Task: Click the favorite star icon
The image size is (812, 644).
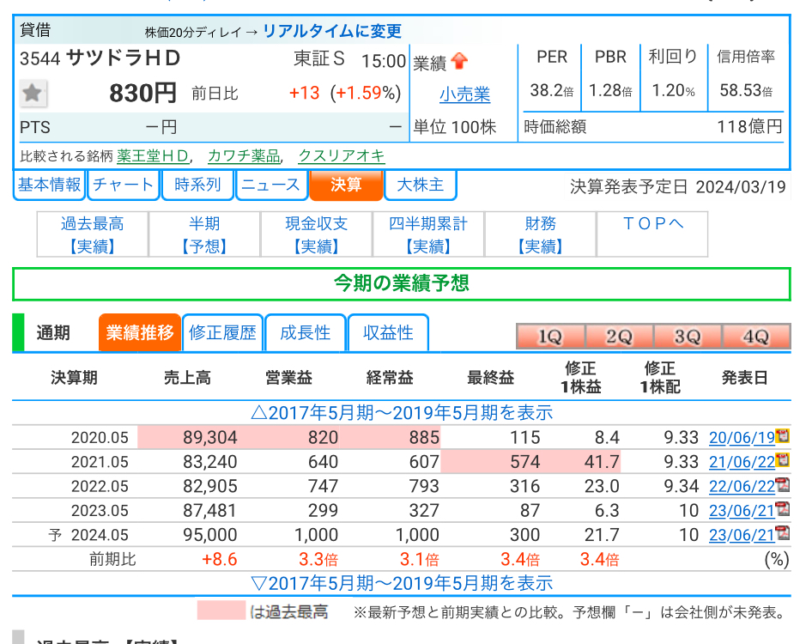Action: (x=33, y=94)
